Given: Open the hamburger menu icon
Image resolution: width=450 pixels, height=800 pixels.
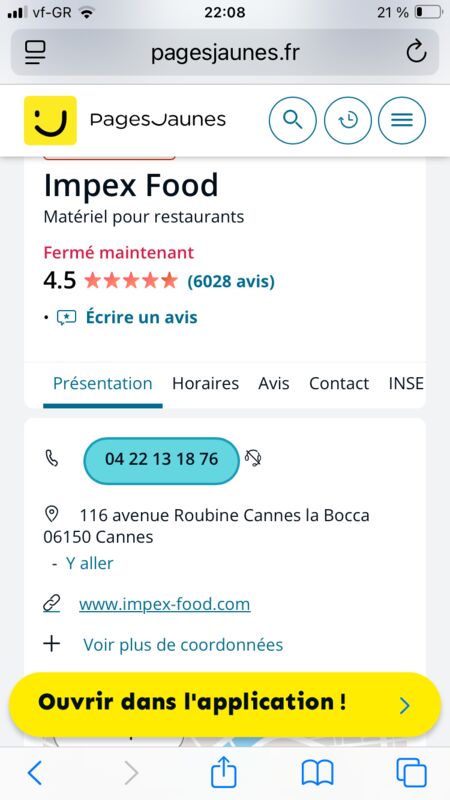Looking at the screenshot, I should [x=402, y=120].
